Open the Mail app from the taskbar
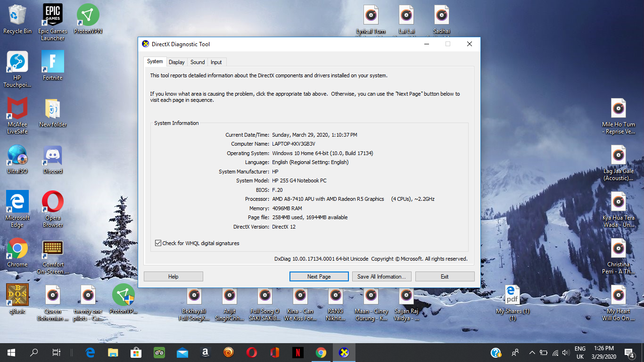 click(182, 352)
